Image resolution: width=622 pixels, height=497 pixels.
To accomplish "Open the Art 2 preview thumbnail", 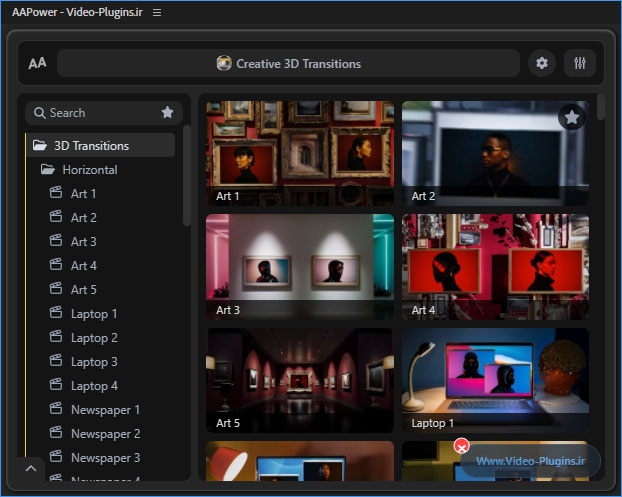I will click(x=495, y=153).
